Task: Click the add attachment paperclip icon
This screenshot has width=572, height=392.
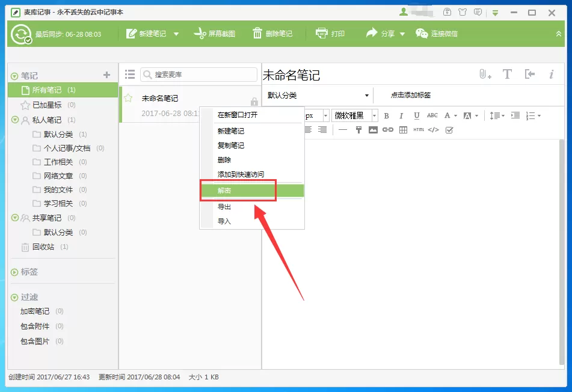Action: pyautogui.click(x=485, y=75)
